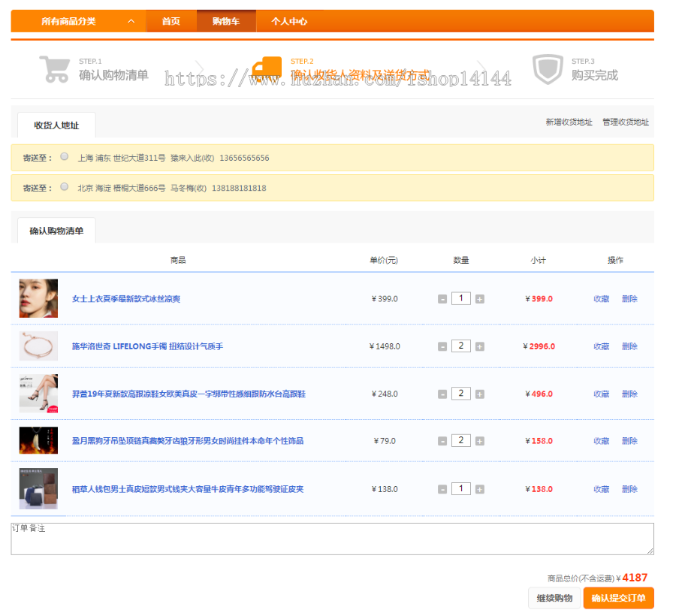Click the orange STEP.2 delivery truck icon
Screen dimensions: 676x616
point(267,69)
